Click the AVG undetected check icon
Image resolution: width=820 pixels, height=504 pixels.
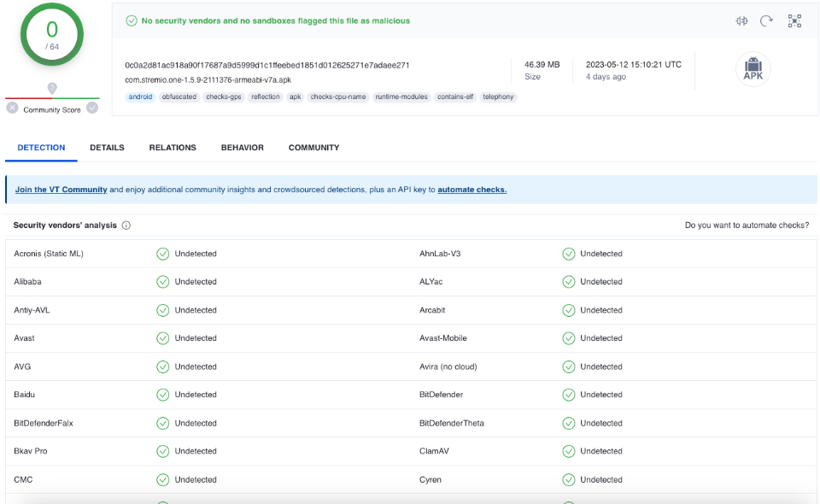[162, 367]
